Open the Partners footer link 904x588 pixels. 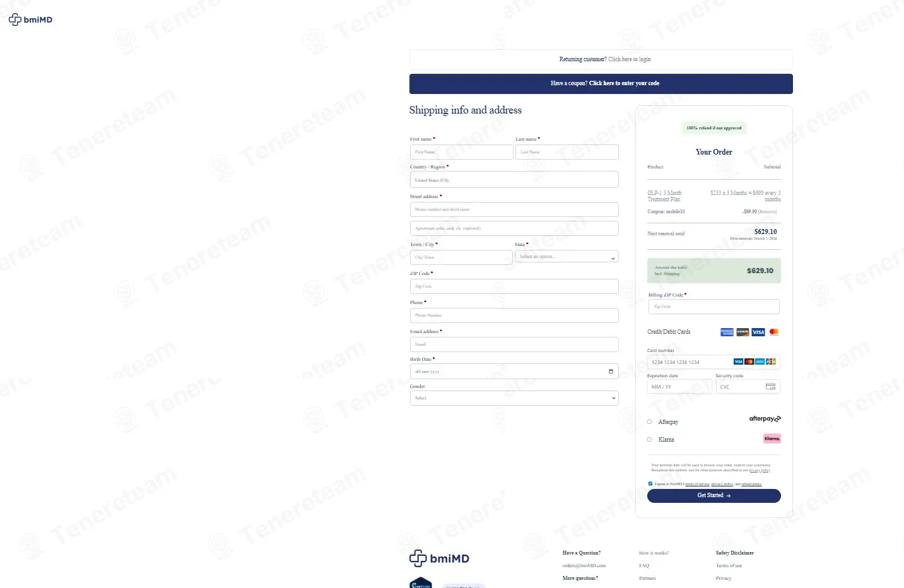point(647,579)
